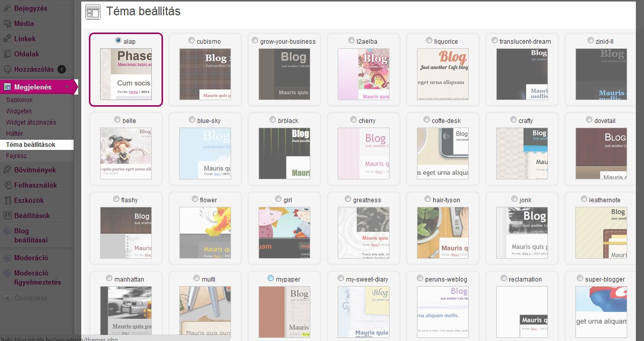Click the leathernote theme thumbnail
The height and width of the screenshot is (341, 644).
(601, 233)
